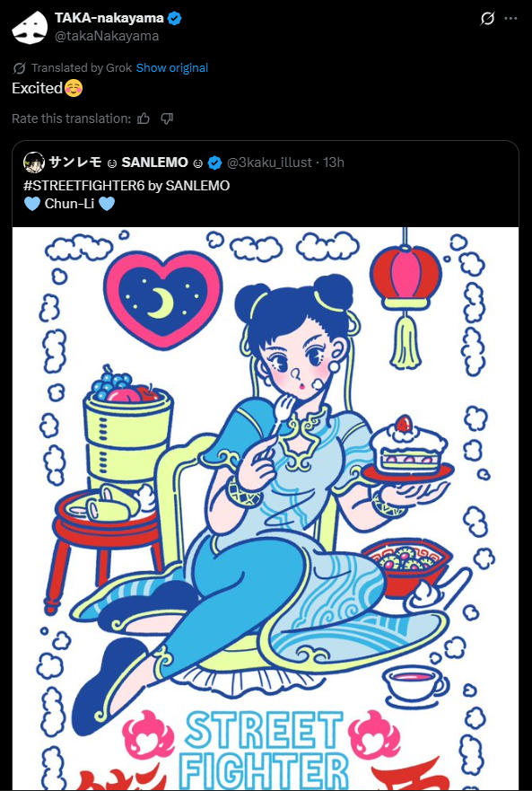Click the サンレモ SANLEMO display name
532x791 pixels.
[x=118, y=163]
